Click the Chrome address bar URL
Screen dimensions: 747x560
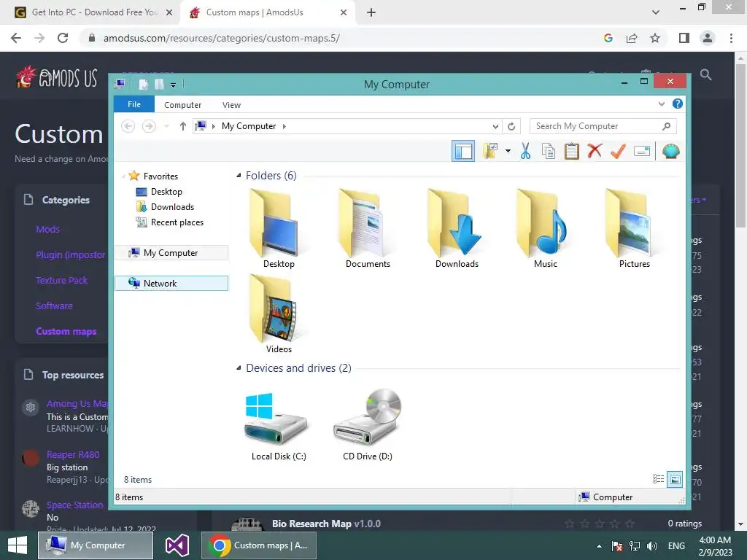click(222, 38)
